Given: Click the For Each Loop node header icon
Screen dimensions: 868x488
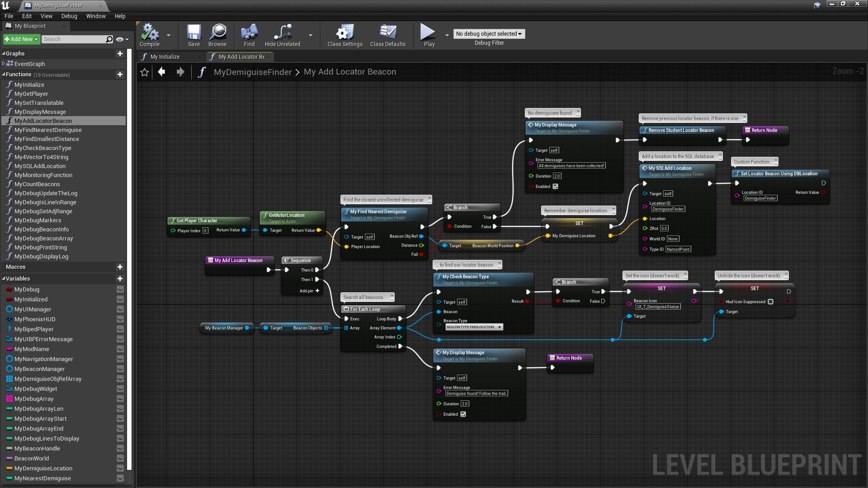Looking at the screenshot, I should click(346, 310).
